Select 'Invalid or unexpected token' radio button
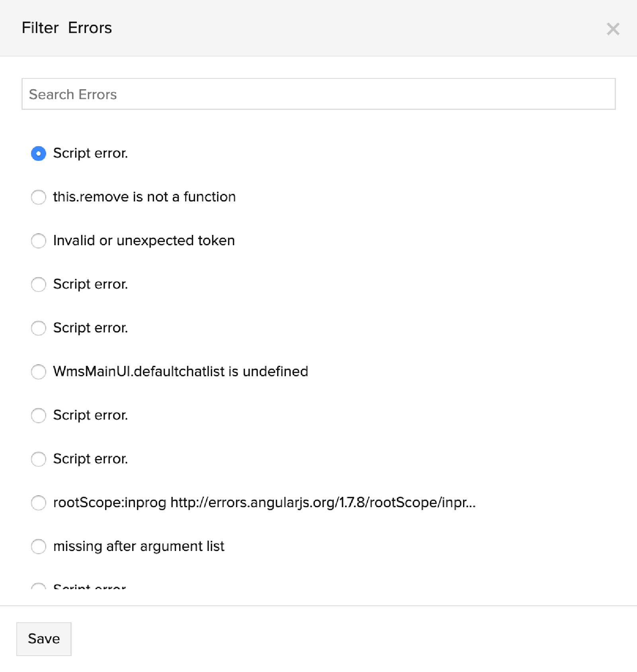The height and width of the screenshot is (672, 637). click(39, 241)
